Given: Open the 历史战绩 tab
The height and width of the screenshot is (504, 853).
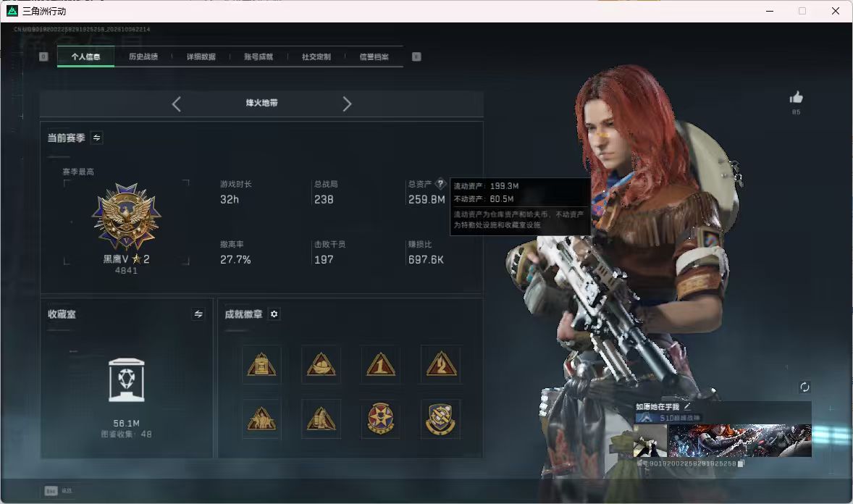Looking at the screenshot, I should coord(143,56).
